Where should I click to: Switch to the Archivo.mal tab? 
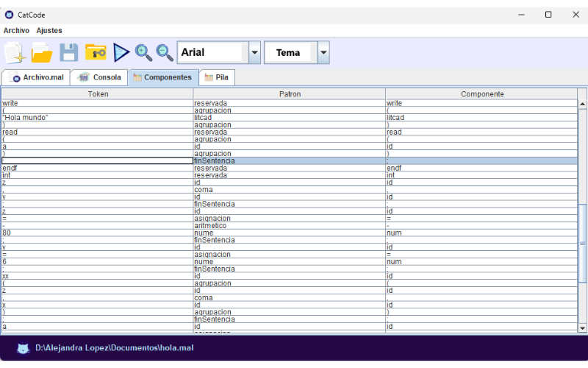[x=37, y=77]
